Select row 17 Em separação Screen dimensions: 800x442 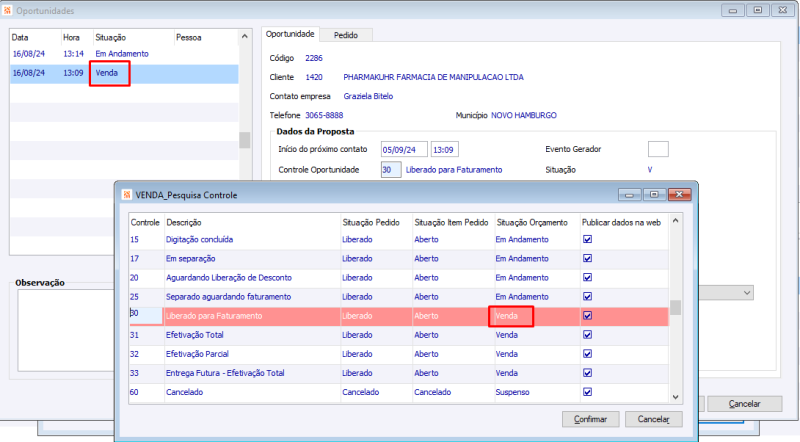pos(398,258)
